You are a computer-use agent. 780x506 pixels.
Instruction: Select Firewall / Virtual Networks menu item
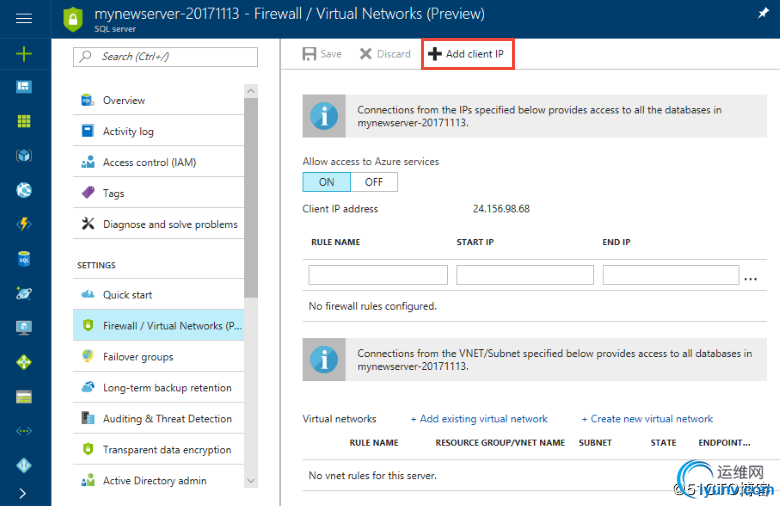158,325
